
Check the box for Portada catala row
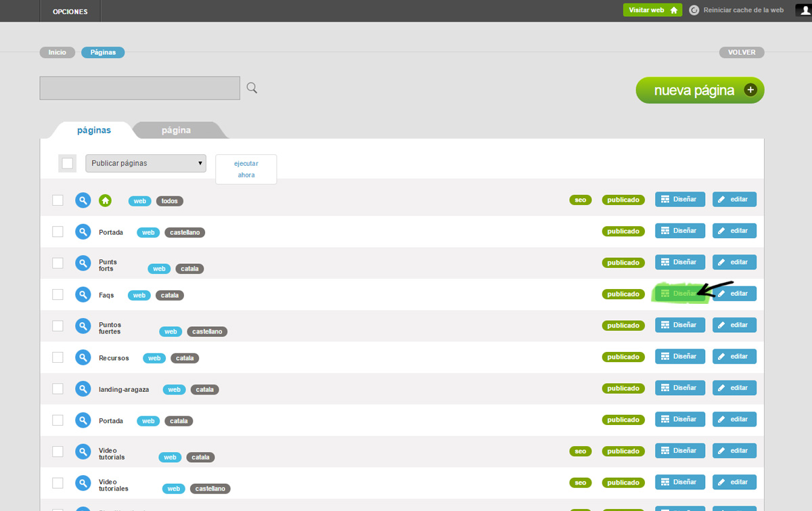click(x=58, y=420)
